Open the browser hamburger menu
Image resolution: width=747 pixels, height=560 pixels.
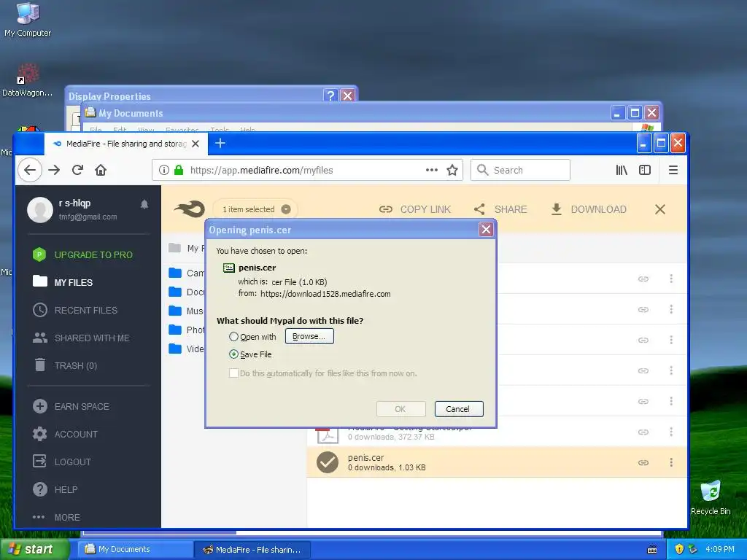pyautogui.click(x=673, y=170)
